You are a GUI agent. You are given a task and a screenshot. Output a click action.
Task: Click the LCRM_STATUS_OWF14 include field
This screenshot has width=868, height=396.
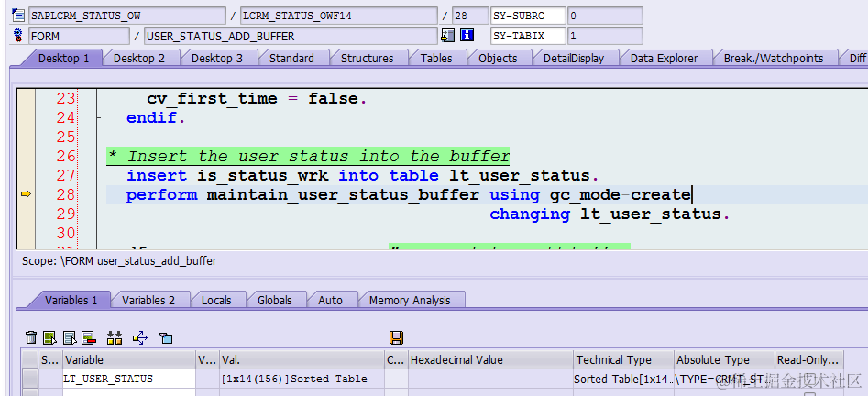coord(339,16)
